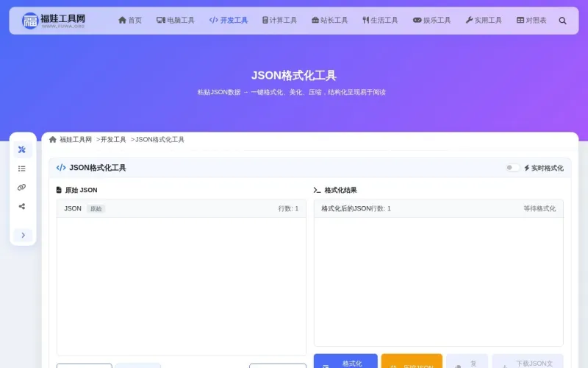Click the 原始 badge tag
Image resolution: width=588 pixels, height=368 pixels.
tap(96, 209)
